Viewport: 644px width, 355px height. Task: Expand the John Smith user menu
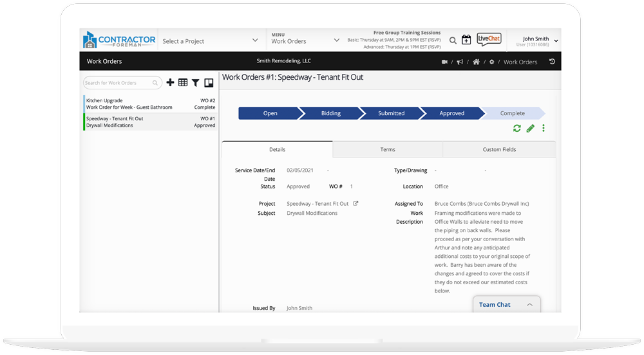[x=555, y=41]
